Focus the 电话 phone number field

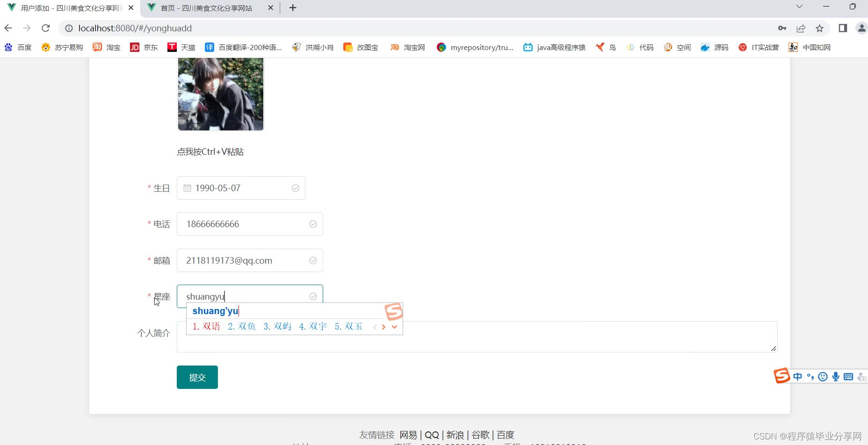[x=250, y=224]
